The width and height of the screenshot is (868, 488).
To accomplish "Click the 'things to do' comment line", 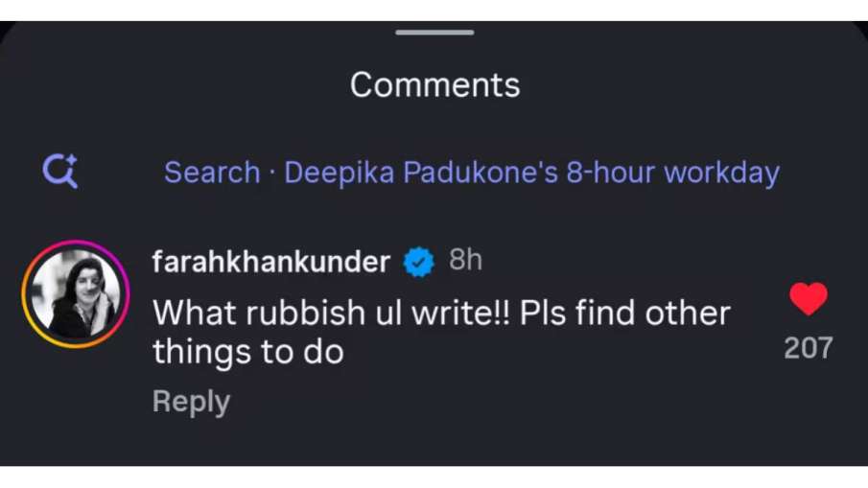I will tap(247, 352).
